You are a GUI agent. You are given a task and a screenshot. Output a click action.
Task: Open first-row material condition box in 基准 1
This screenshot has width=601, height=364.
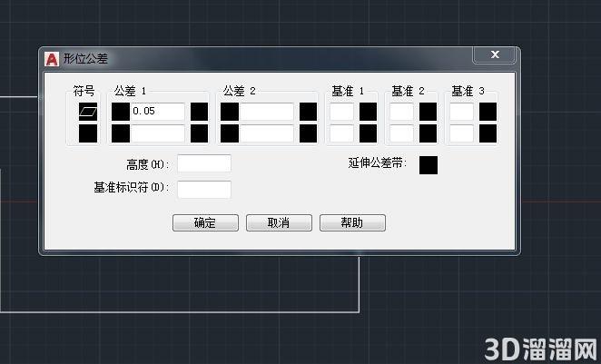[x=369, y=112]
